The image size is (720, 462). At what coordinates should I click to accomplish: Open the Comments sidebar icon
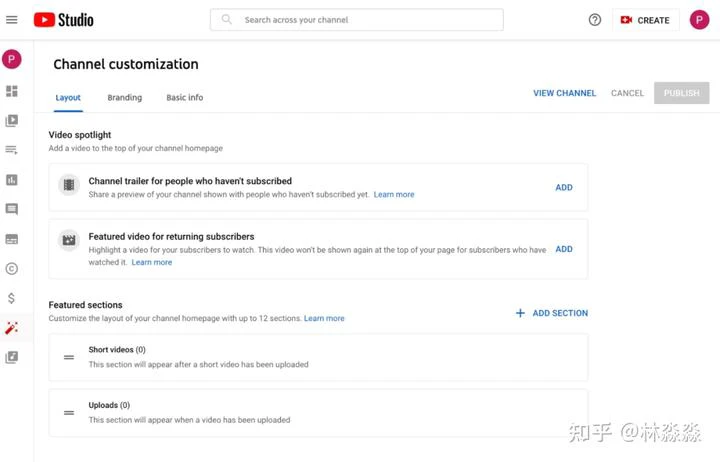[x=11, y=209]
